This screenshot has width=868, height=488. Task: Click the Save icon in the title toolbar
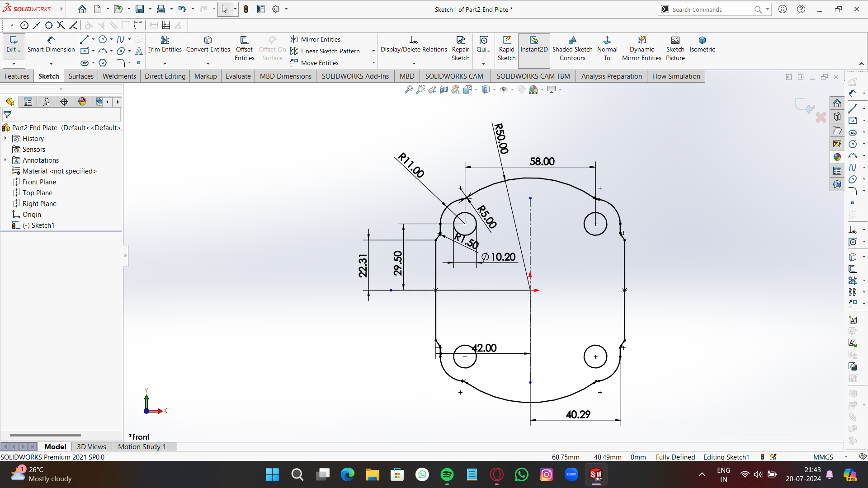tap(140, 9)
